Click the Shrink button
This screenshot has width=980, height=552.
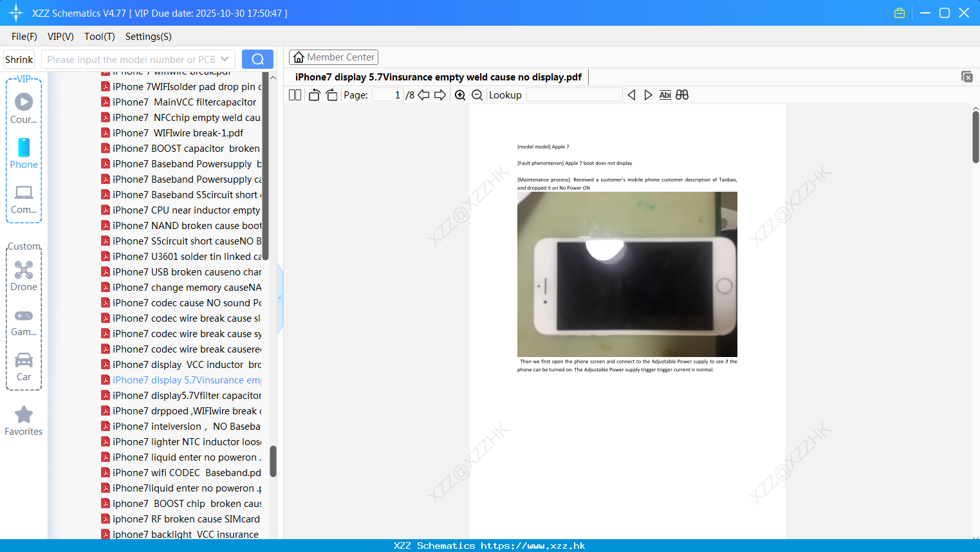tap(19, 59)
